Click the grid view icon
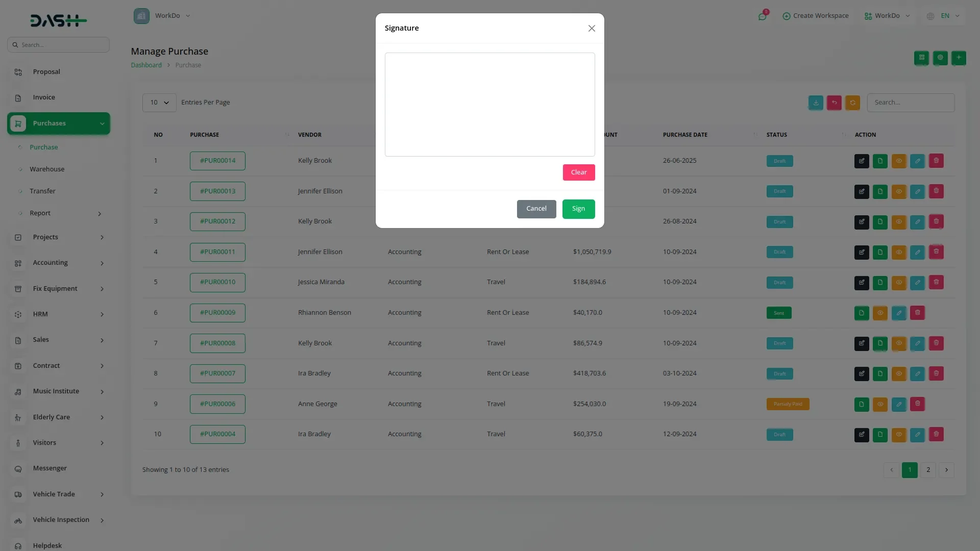 point(921,58)
